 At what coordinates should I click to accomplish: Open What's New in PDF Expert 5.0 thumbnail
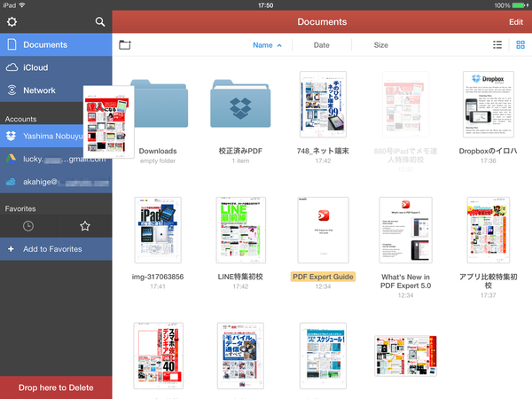click(405, 230)
